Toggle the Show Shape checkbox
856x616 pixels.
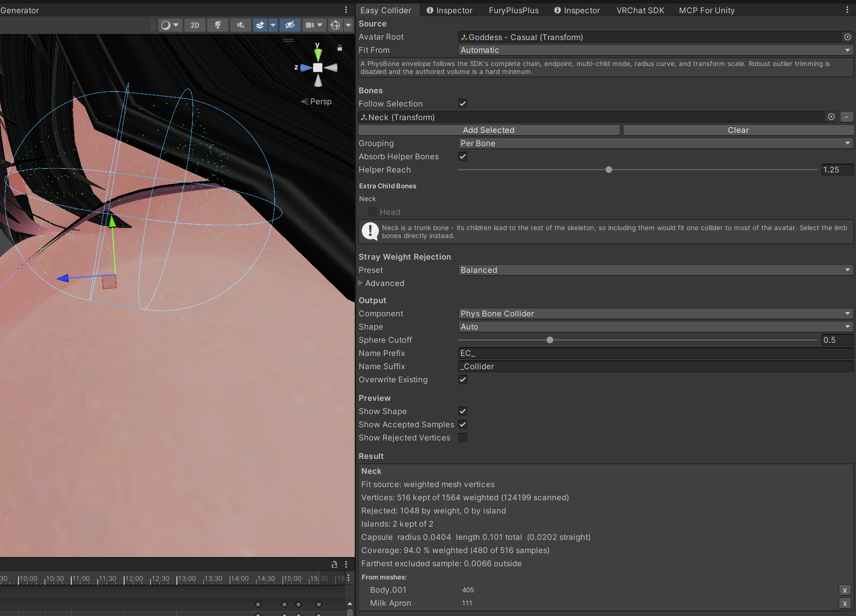click(x=463, y=411)
